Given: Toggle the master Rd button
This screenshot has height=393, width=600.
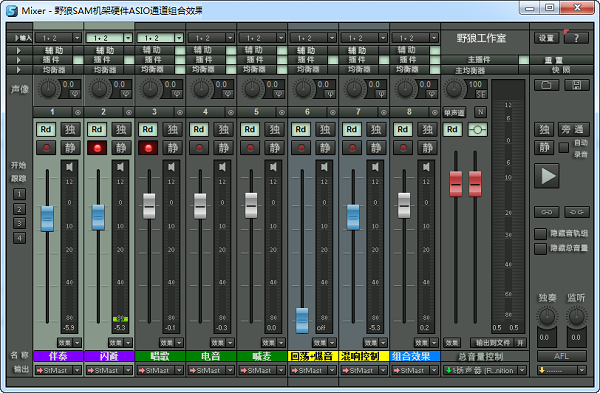Looking at the screenshot, I should tap(452, 129).
